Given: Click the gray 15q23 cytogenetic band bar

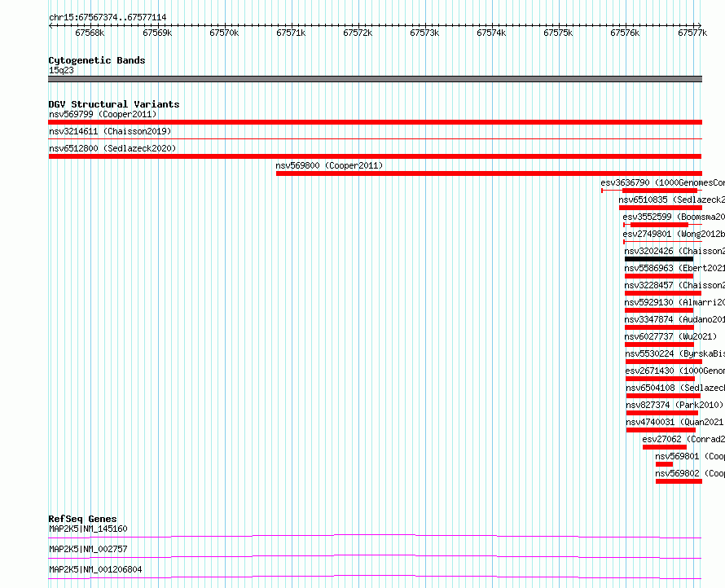Looking at the screenshot, I should tap(375, 79).
